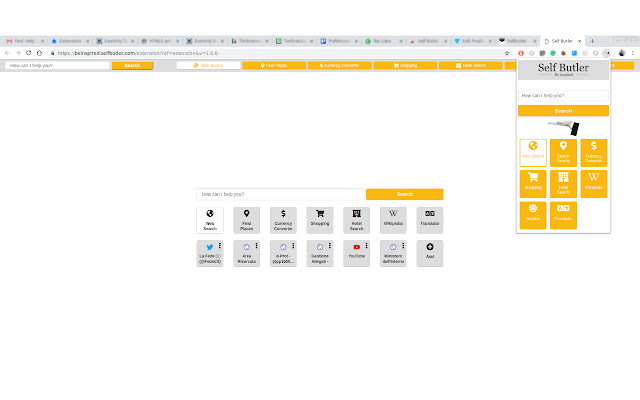The width and height of the screenshot is (640, 400).
Task: Click the Self Butler extension toolbar icon
Action: pos(607,53)
